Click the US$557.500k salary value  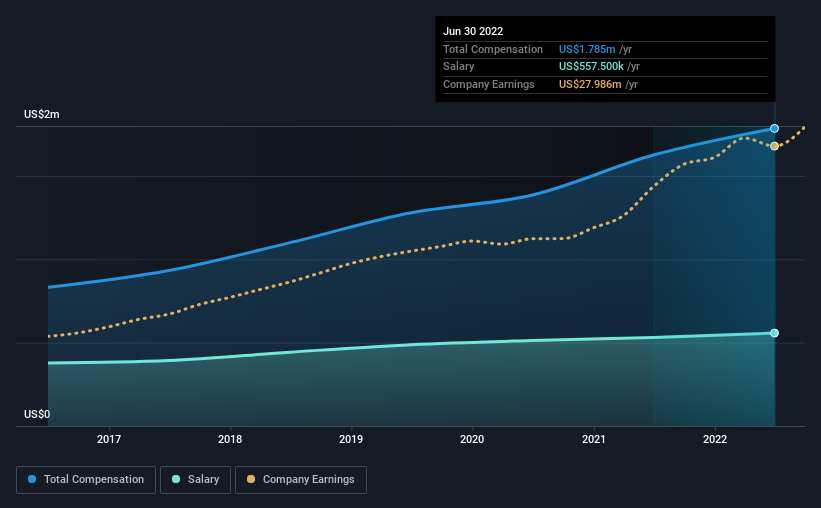[x=591, y=67]
